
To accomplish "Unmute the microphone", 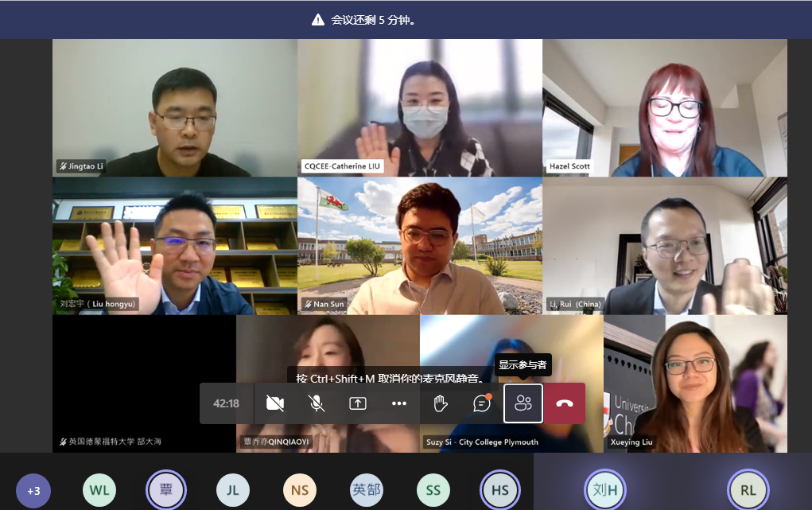I will coord(317,403).
